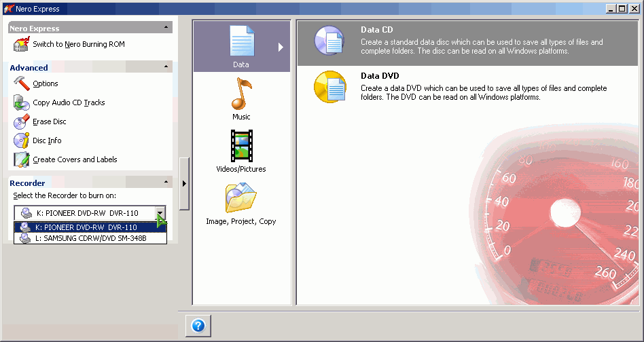Select the Image, Project, Copy folder icon
This screenshot has width=644, height=342.
[241, 197]
